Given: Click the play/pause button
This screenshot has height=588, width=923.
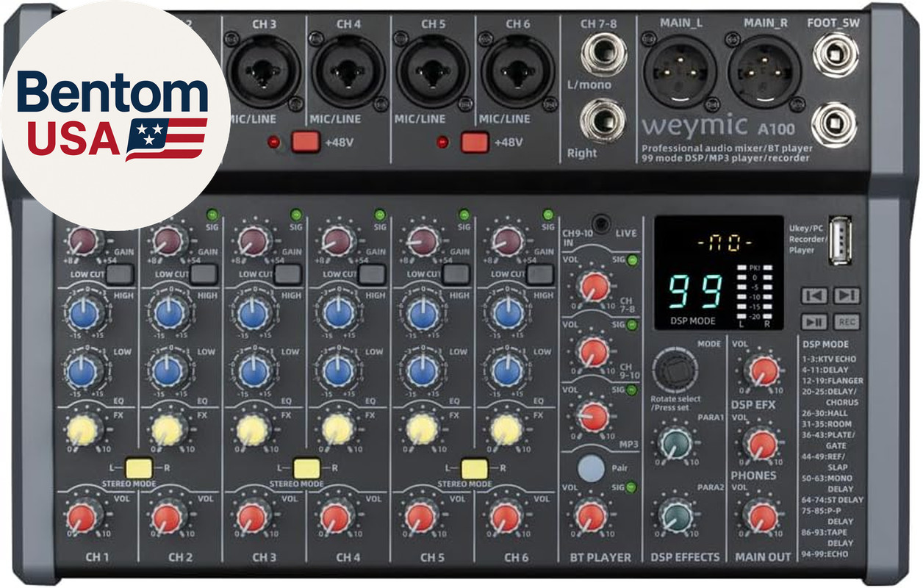Looking at the screenshot, I should (x=814, y=321).
